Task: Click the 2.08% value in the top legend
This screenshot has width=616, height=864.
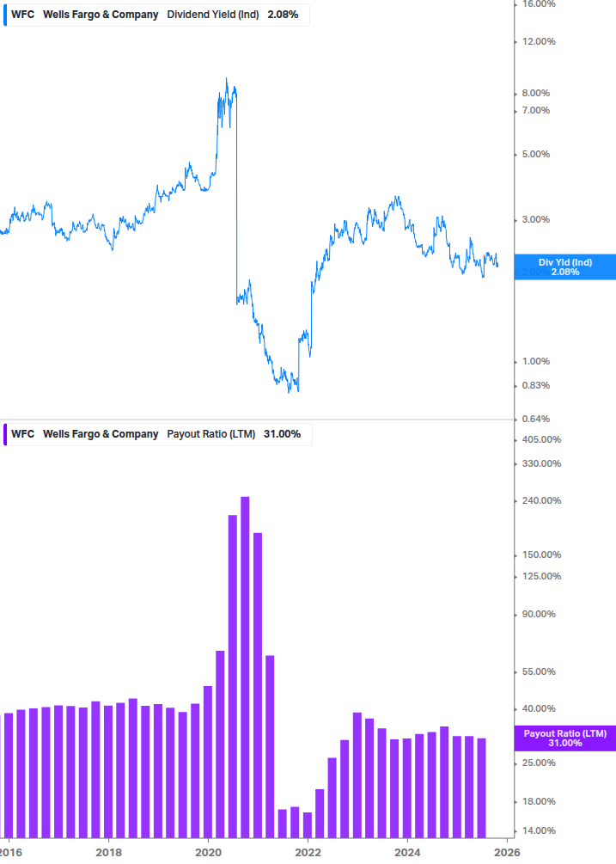Action: pos(282,15)
